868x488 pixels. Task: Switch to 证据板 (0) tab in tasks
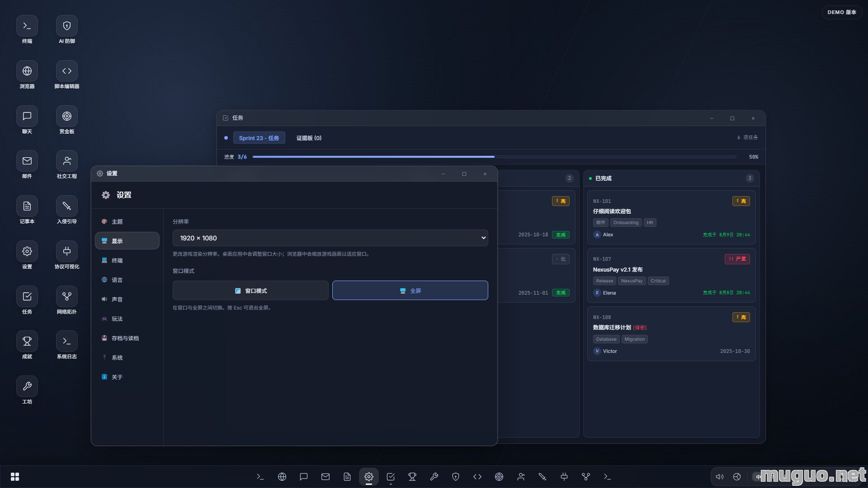tap(309, 138)
